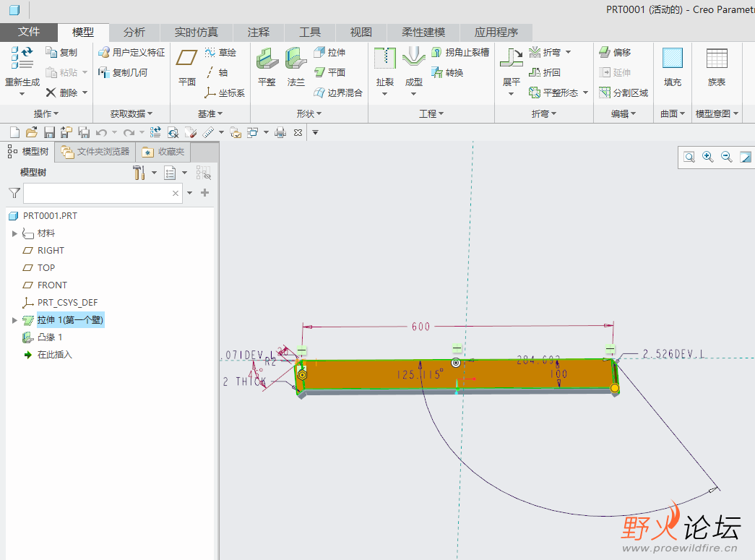Open User-Defined Feature (用户定义特征)
The height and width of the screenshot is (560, 755).
[131, 52]
